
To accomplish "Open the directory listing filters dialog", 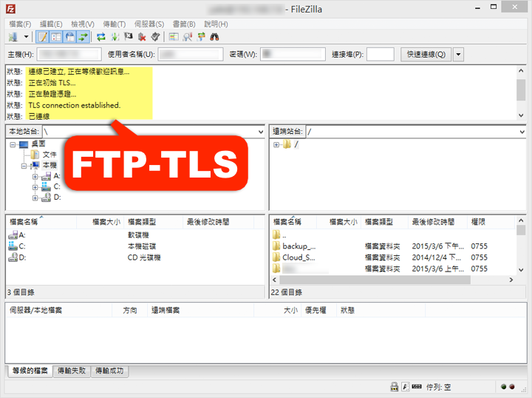I will tap(174, 37).
